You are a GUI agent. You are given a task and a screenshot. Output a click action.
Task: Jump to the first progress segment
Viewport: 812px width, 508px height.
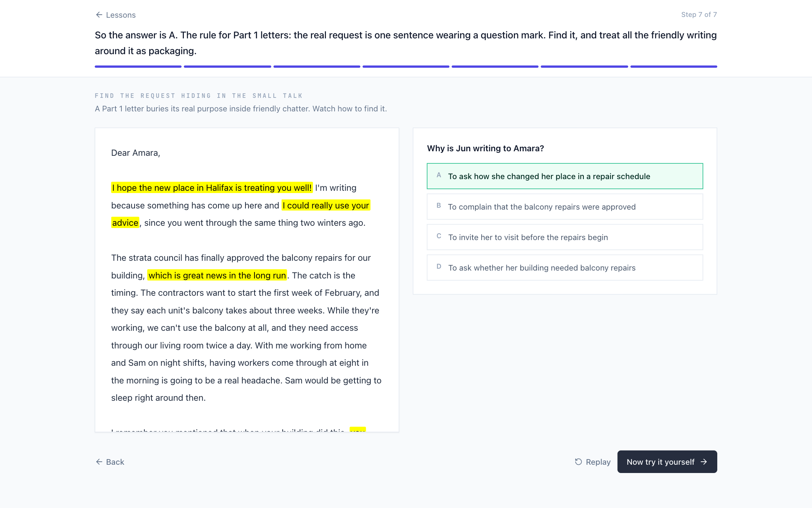click(x=138, y=67)
